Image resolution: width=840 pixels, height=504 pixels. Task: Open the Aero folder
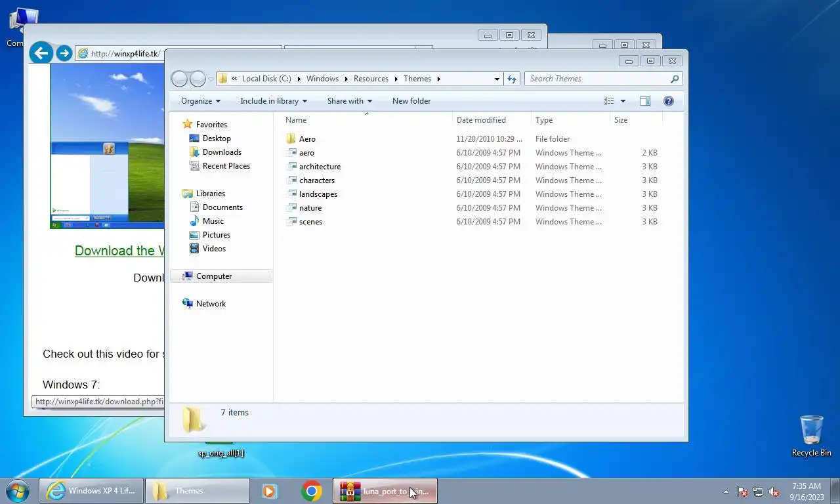coord(307,139)
